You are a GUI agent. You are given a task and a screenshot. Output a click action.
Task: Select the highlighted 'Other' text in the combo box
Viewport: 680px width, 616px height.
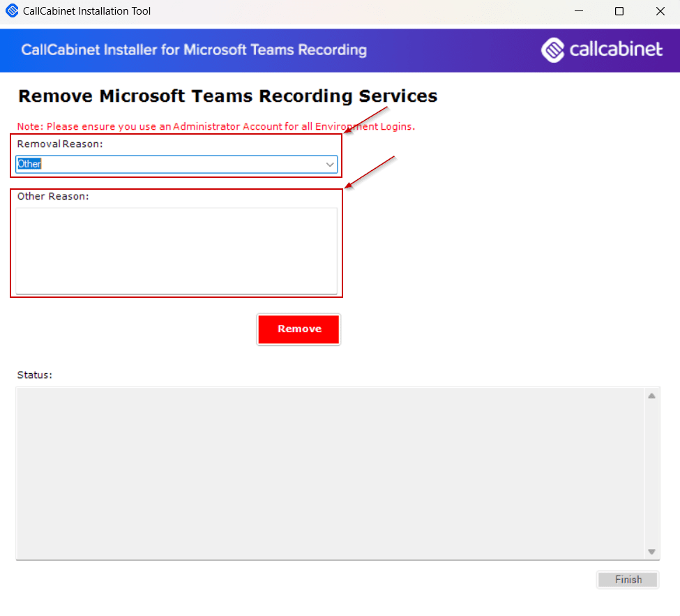click(29, 164)
